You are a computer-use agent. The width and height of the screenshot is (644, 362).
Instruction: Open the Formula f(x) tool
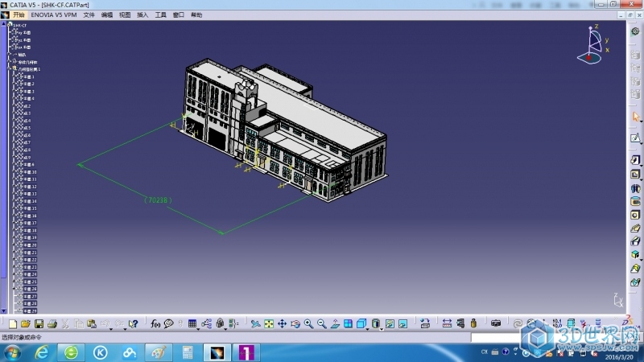pyautogui.click(x=155, y=324)
